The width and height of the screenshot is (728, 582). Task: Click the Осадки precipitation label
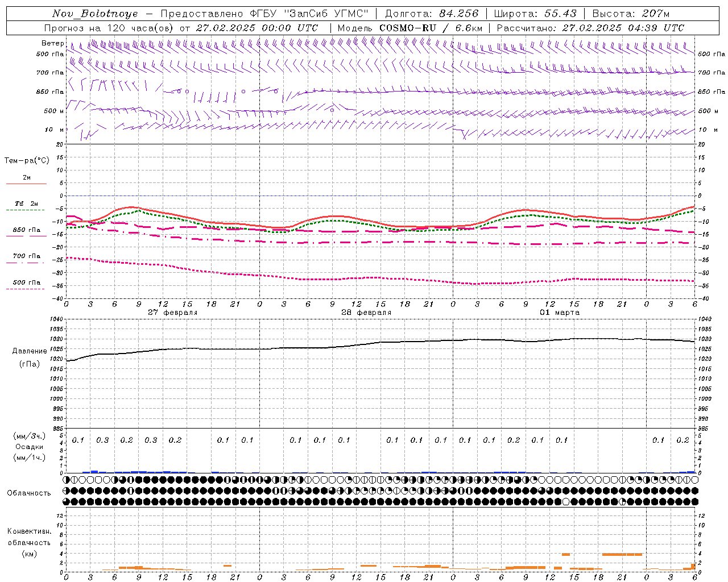coord(30,447)
